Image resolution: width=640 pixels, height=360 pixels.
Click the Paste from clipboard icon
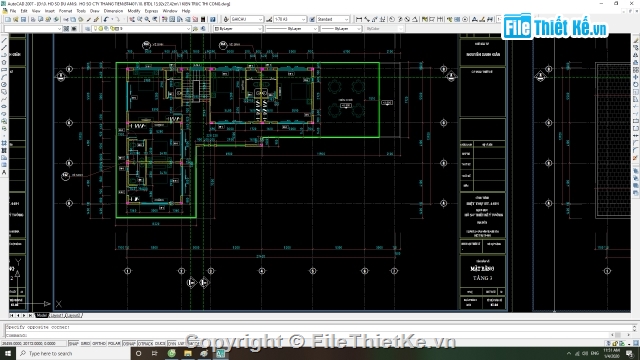[x=81, y=19]
